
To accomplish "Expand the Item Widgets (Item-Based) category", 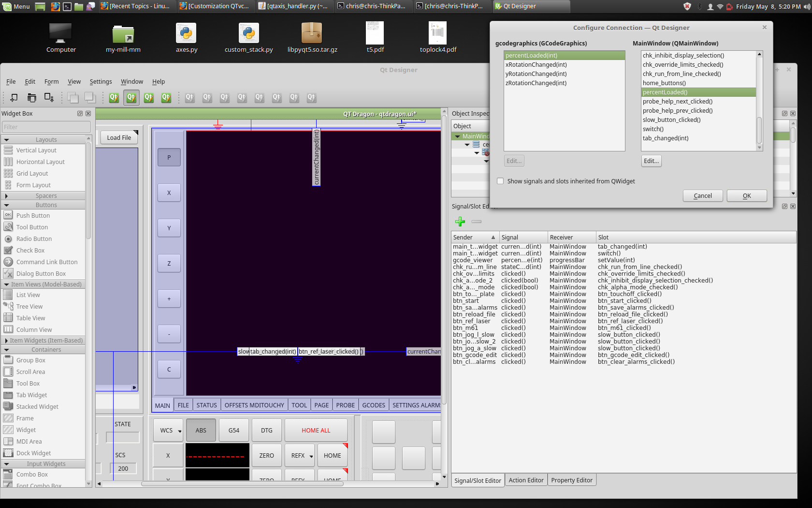I will pyautogui.click(x=6, y=341).
